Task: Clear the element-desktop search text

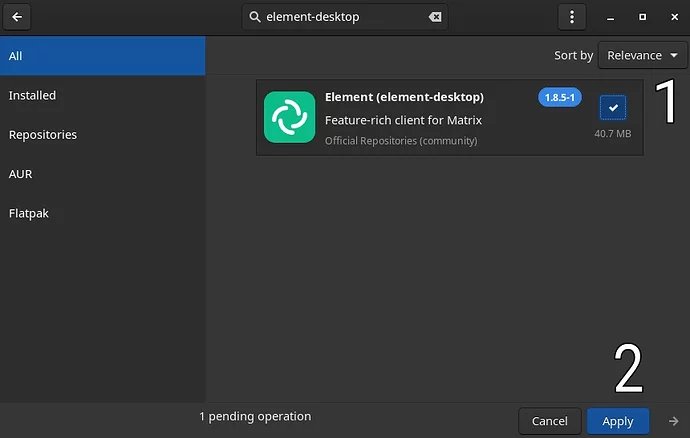Action: [435, 17]
